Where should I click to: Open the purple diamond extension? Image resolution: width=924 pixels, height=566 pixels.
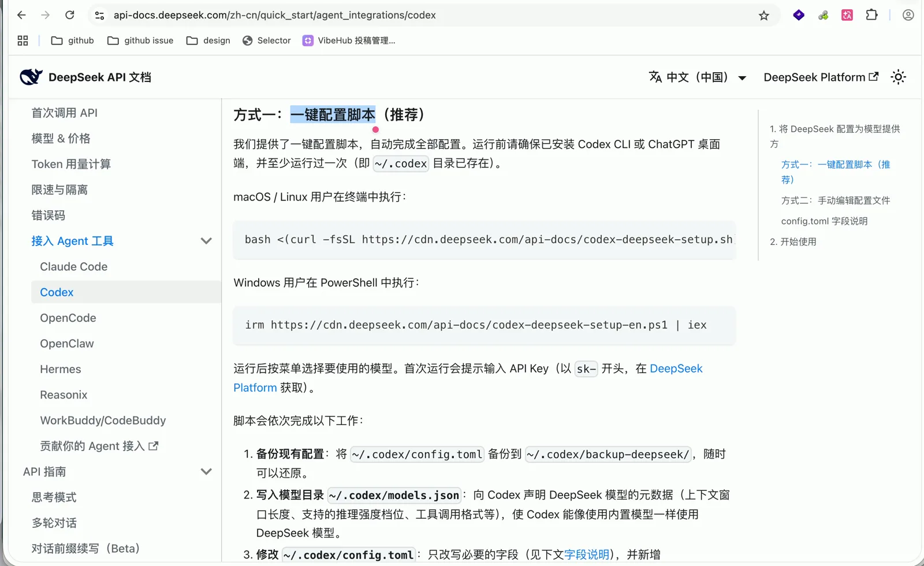click(x=799, y=15)
